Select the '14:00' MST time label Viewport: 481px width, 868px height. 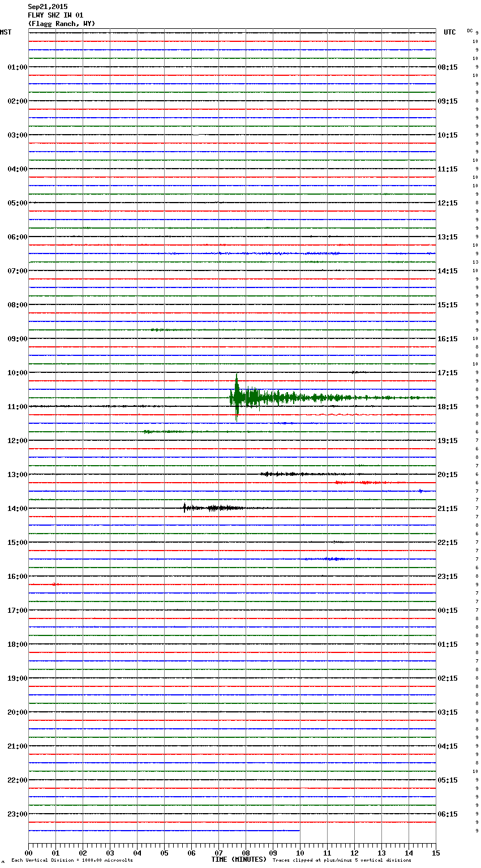18,509
